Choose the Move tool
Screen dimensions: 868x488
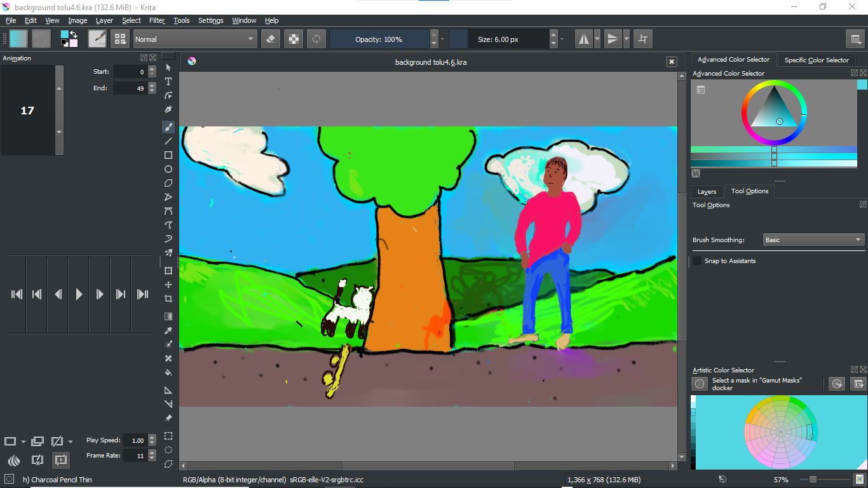[x=168, y=285]
